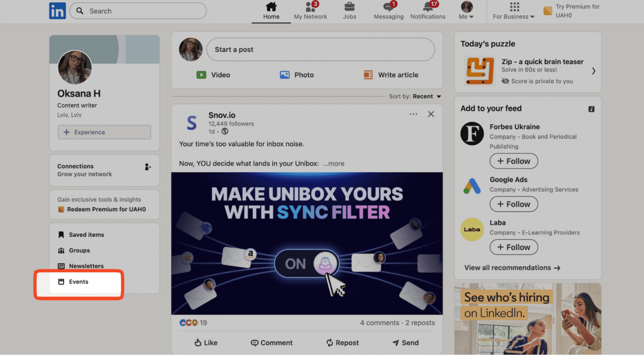This screenshot has width=644, height=355.
Task: Repost the Snov.io post
Action: tap(343, 343)
